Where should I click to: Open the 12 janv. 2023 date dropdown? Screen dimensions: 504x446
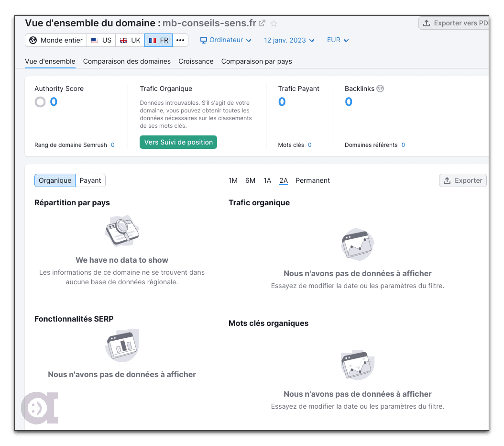tap(289, 40)
